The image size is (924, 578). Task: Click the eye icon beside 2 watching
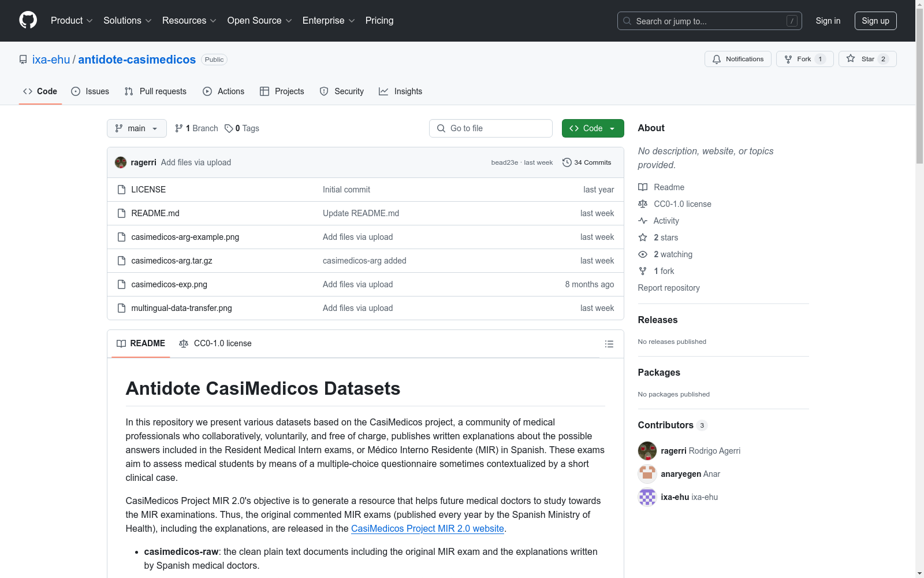643,254
